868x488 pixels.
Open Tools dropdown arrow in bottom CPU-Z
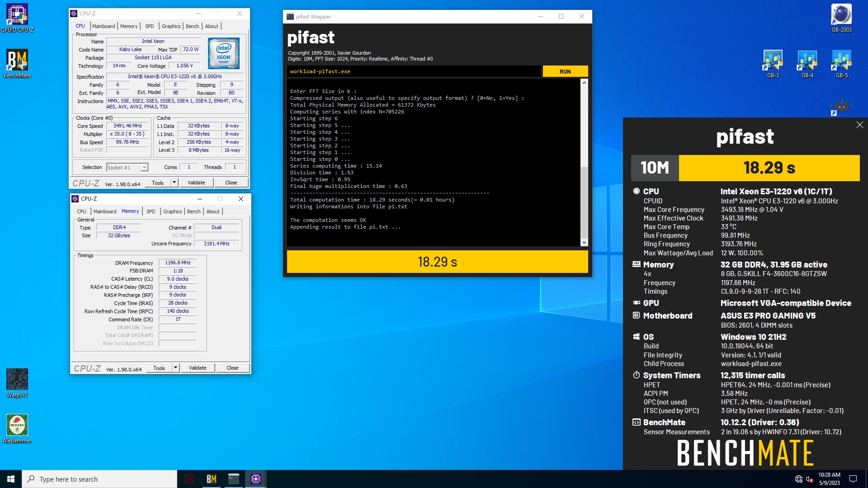tap(175, 368)
